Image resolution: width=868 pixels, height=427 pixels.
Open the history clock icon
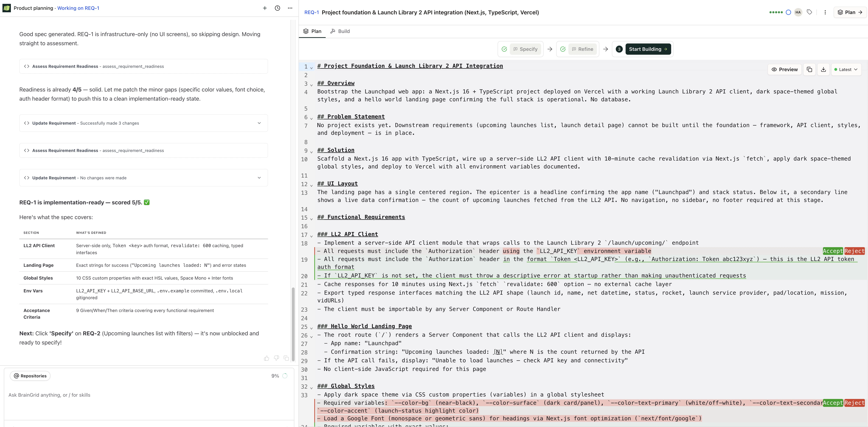coord(277,8)
